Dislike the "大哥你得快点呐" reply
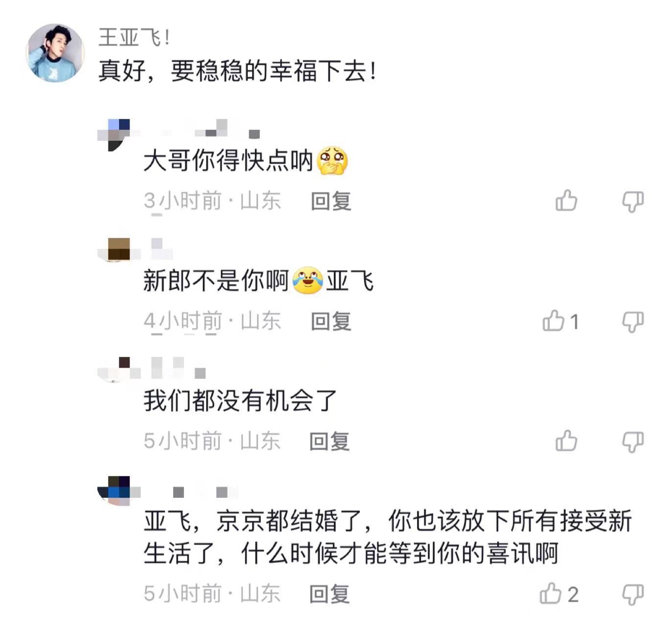This screenshot has width=672, height=626. coord(632,201)
